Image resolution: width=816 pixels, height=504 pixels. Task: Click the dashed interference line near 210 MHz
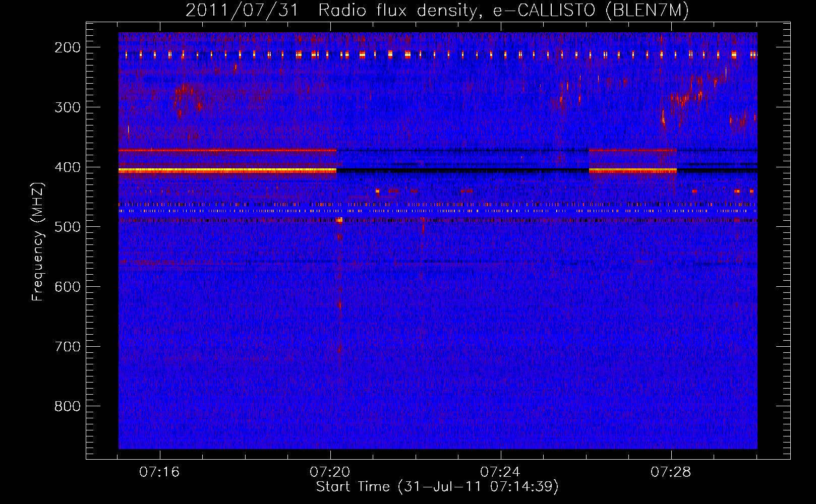click(438, 54)
